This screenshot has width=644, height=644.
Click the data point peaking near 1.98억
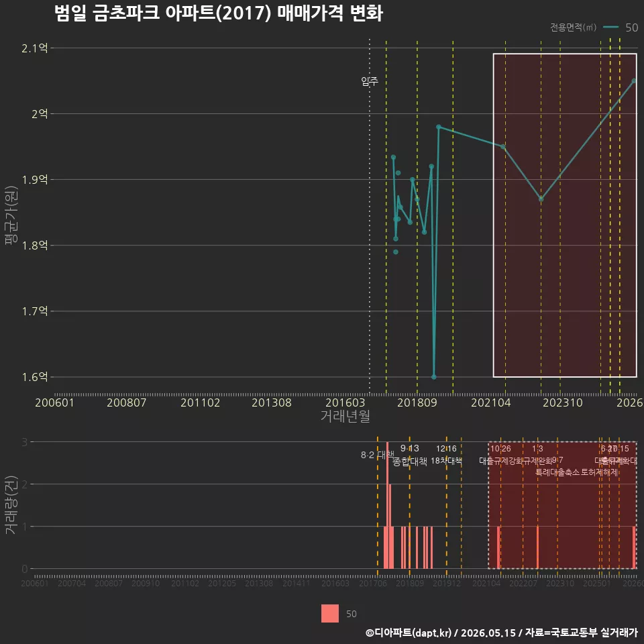(439, 127)
